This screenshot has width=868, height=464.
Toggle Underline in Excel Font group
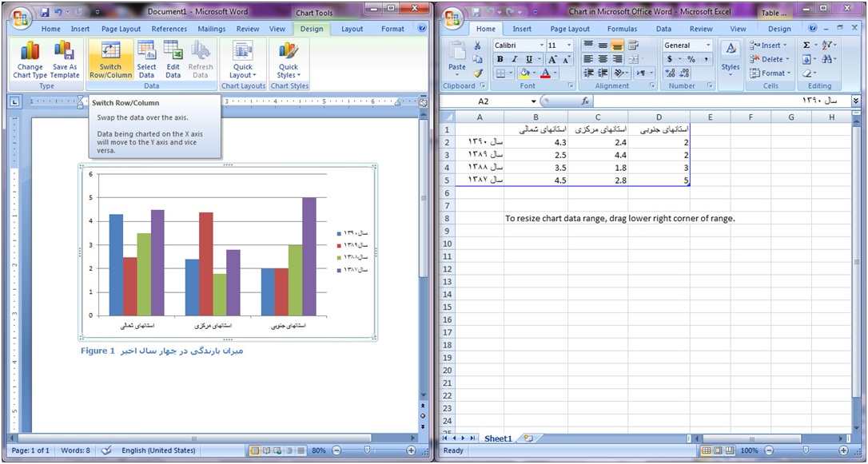click(528, 59)
